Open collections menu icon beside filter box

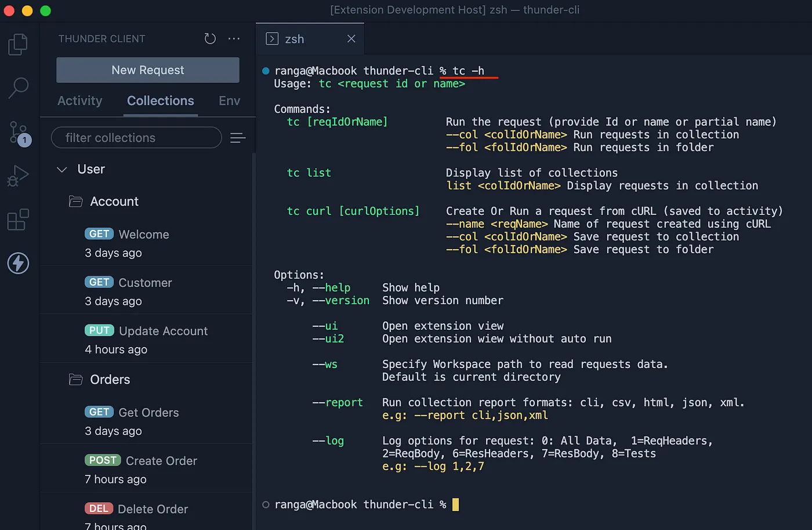238,138
